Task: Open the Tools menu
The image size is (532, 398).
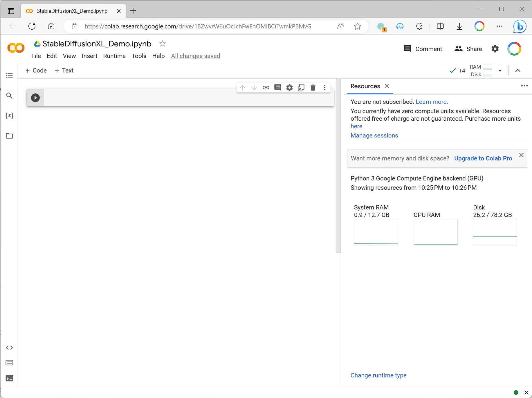Action: 139,56
